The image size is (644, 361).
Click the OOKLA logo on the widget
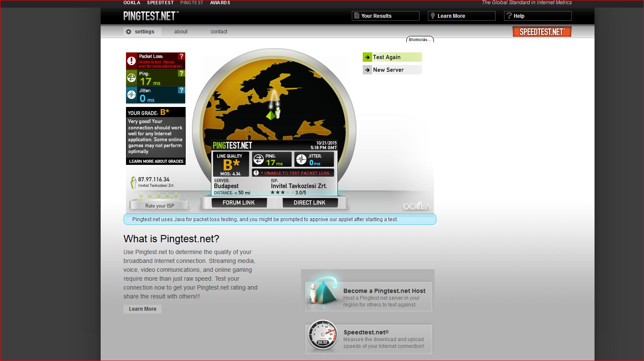[x=416, y=206]
